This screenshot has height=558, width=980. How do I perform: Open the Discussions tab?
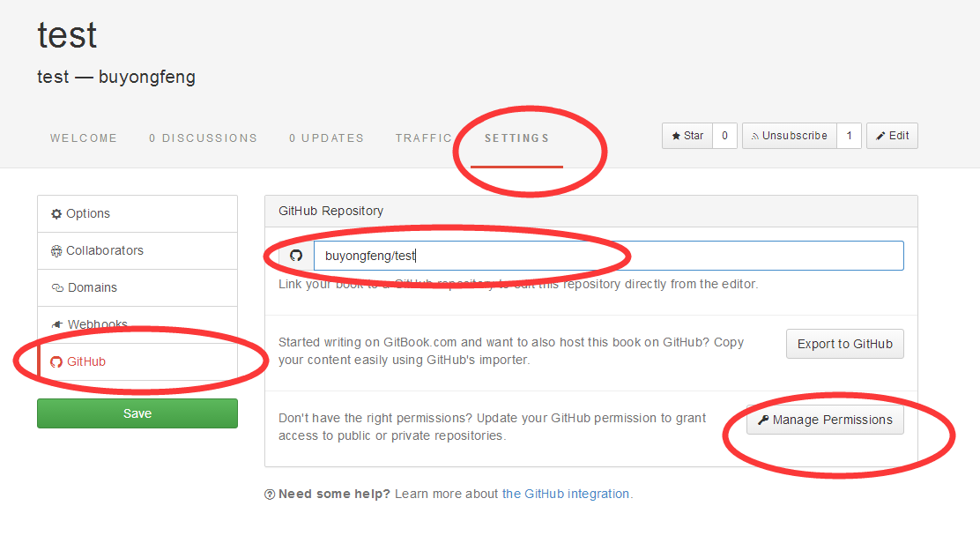(x=203, y=138)
